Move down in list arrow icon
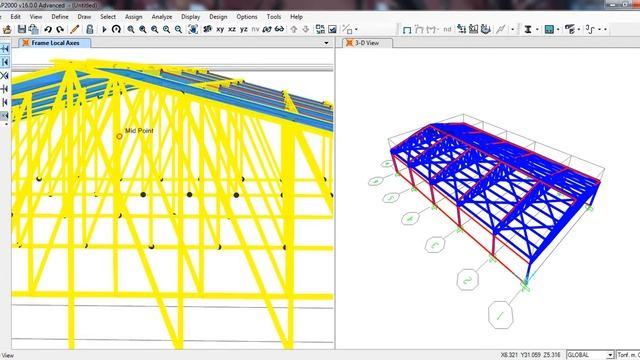Viewport: 640px width, 360px height. click(x=306, y=29)
